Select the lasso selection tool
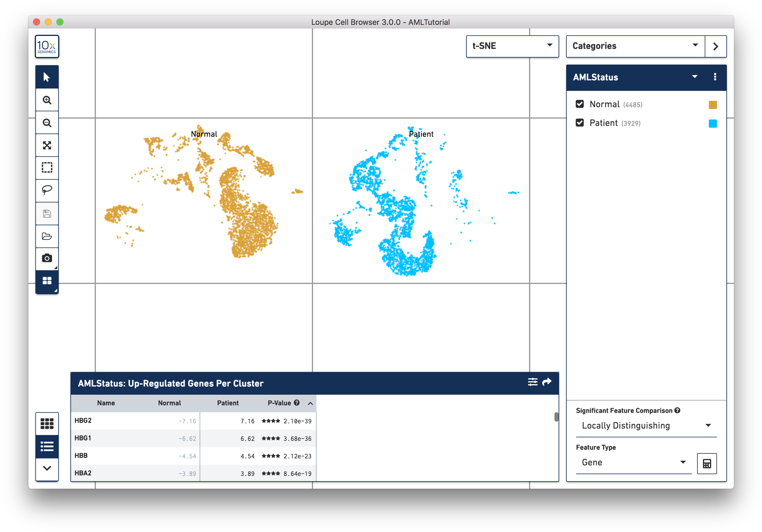 coord(47,190)
